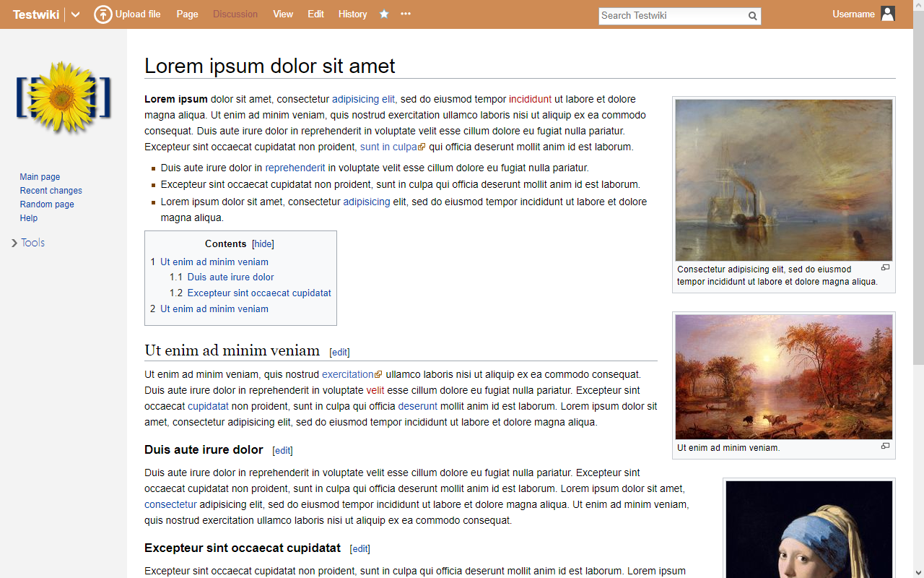Expand the Tools sidebar section

click(29, 243)
